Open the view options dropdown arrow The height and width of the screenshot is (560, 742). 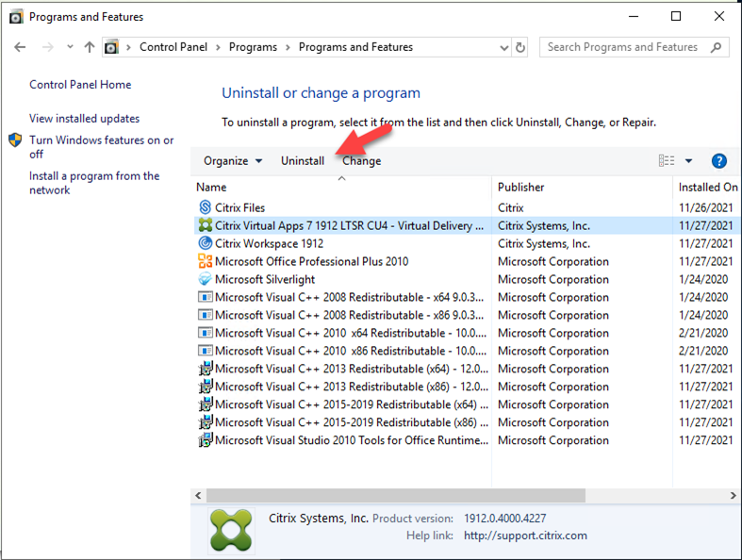(x=688, y=161)
